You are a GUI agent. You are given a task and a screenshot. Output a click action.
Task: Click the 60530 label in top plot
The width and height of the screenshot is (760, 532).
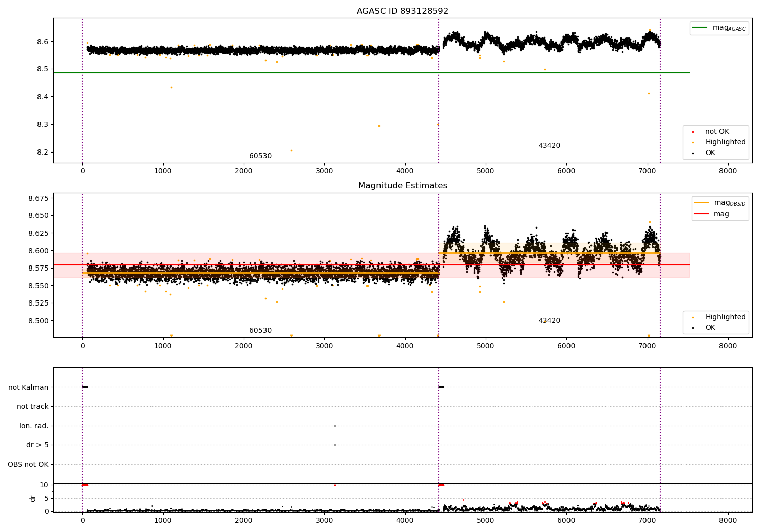click(260, 156)
